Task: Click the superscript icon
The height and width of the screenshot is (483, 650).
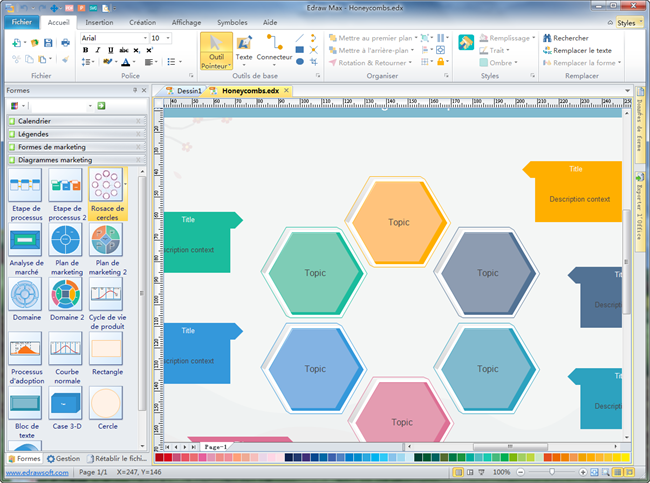Action: 149,50
